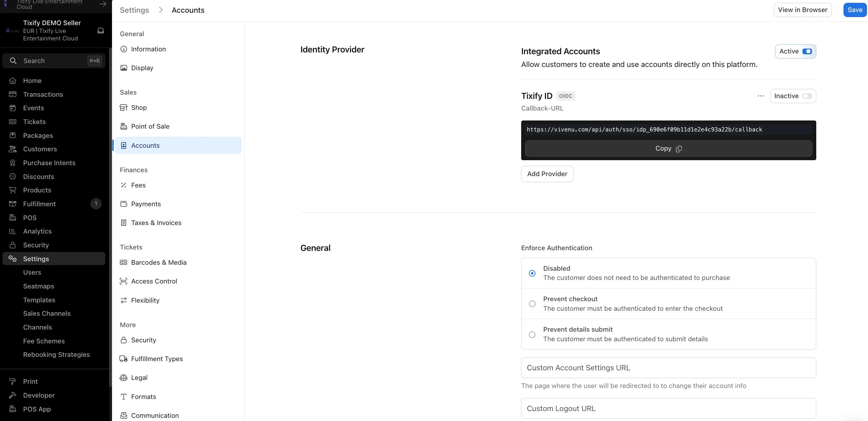Image resolution: width=868 pixels, height=421 pixels.
Task: Open Transactions via its card icon
Action: 13,94
